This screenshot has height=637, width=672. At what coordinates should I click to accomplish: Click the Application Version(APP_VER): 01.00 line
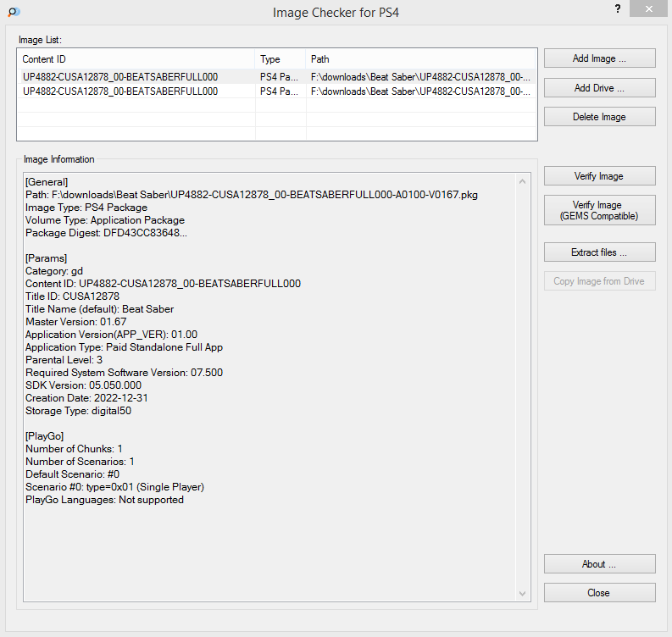(111, 335)
